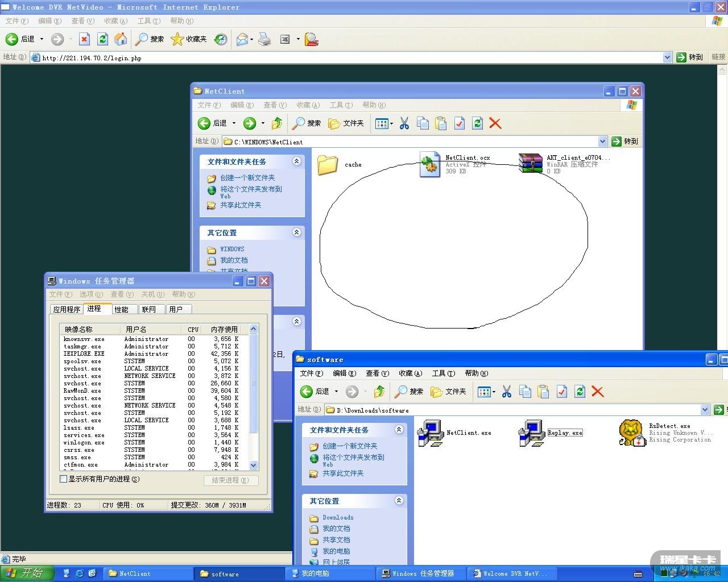Click the 创建一个新文件夹 link in software window
The image size is (728, 582).
(350, 446)
